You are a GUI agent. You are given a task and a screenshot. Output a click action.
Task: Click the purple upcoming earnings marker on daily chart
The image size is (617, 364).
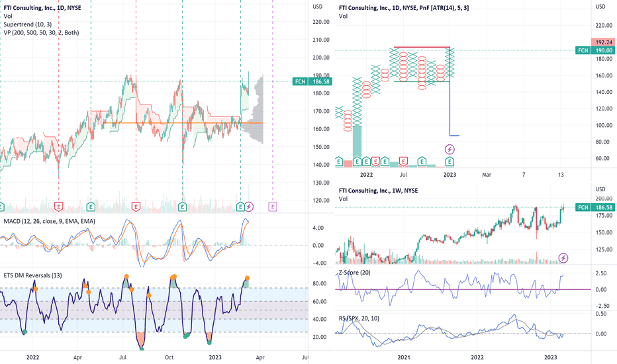273,206
